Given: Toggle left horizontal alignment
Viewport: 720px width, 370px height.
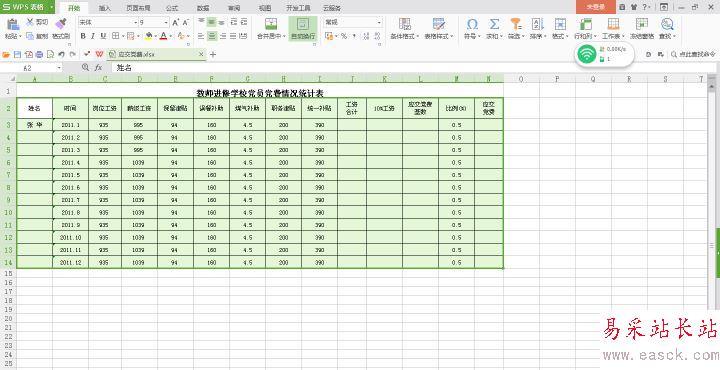Looking at the screenshot, I should [201, 36].
